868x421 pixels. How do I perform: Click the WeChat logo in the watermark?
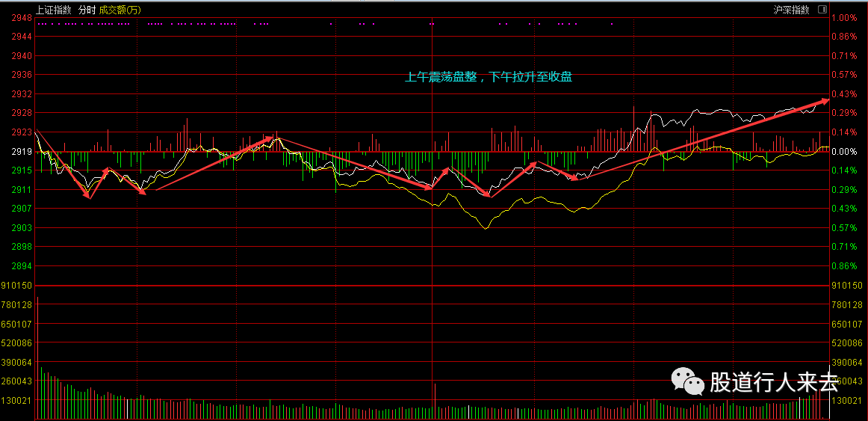[687, 381]
